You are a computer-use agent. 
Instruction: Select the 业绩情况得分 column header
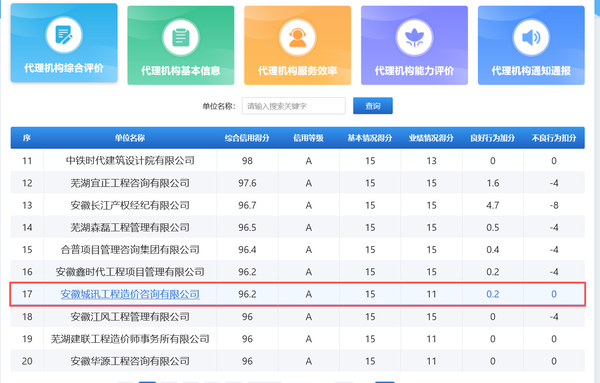431,138
